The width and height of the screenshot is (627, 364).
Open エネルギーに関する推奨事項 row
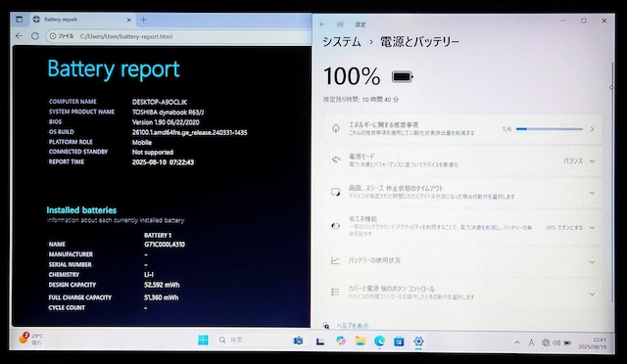[463, 128]
